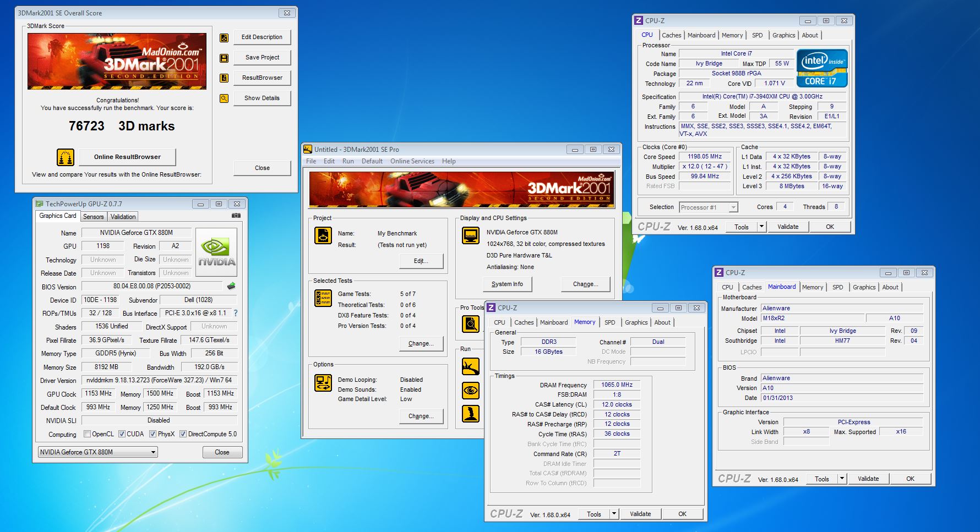The height and width of the screenshot is (532, 980).
Task: Click the Driver Version field in GPU-Z
Action: (x=159, y=380)
